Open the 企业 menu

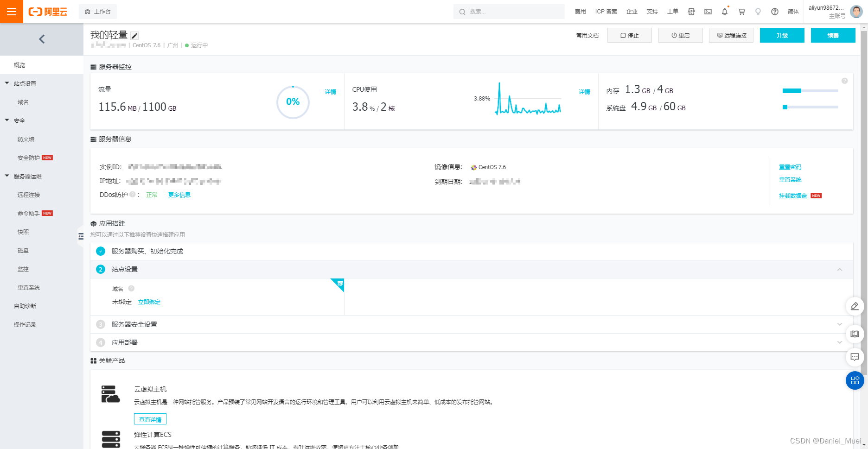pyautogui.click(x=632, y=12)
